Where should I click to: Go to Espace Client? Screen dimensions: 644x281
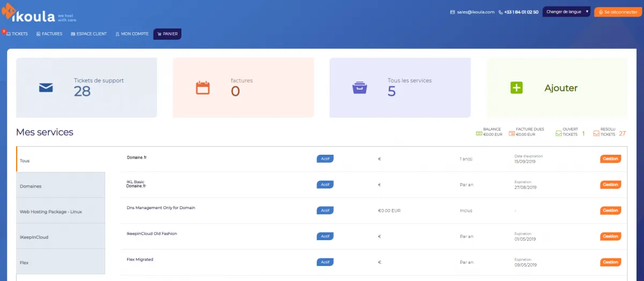click(89, 34)
